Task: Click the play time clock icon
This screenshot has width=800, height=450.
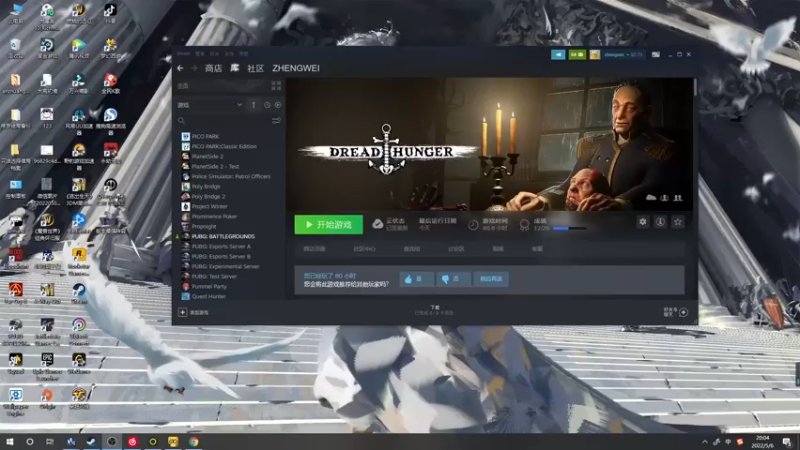Action: 473,224
